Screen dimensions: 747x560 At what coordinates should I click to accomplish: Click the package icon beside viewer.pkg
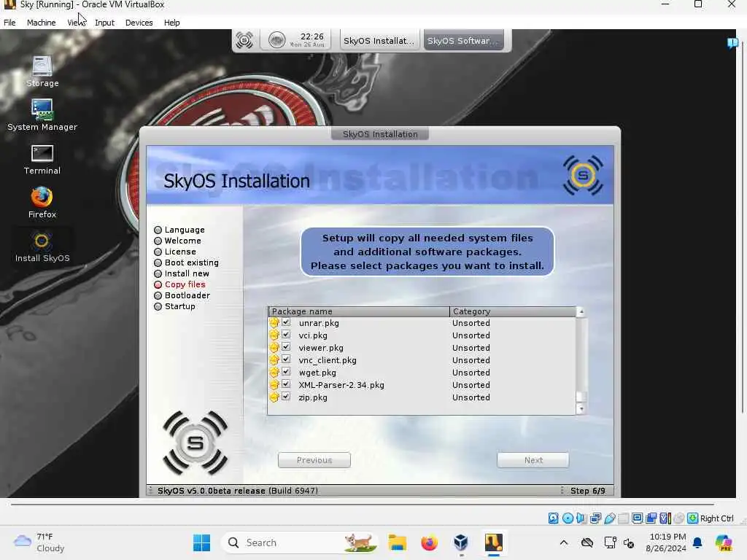pos(274,348)
